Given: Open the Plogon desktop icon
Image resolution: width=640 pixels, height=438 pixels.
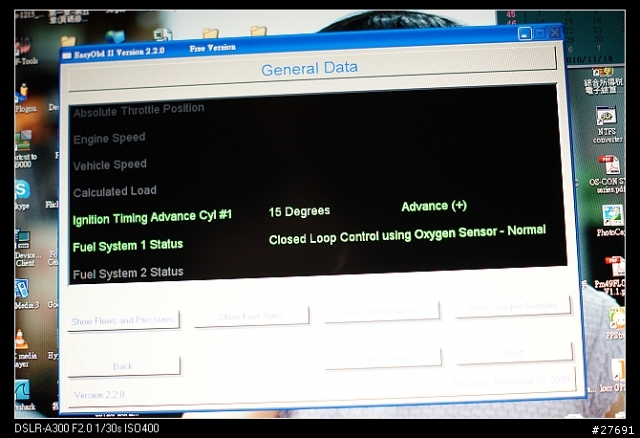Looking at the screenshot, I should click(24, 98).
